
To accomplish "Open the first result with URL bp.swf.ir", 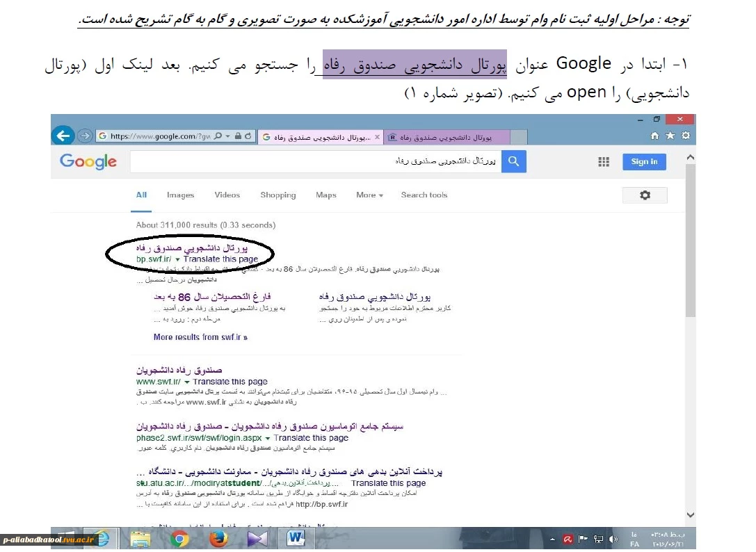I will tap(192, 247).
